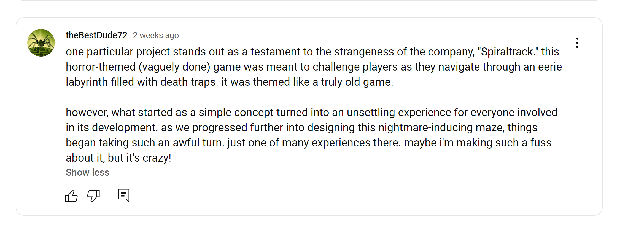The image size is (644, 230).
Task: Open the three-dot comment options menu
Action: coord(577,43)
